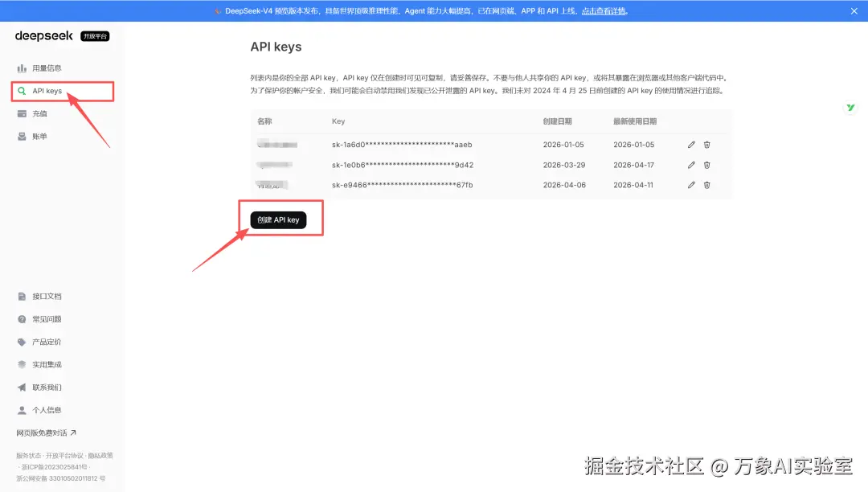Click the 创建日期 column header
Viewport: 868px width, 492px height.
click(558, 121)
